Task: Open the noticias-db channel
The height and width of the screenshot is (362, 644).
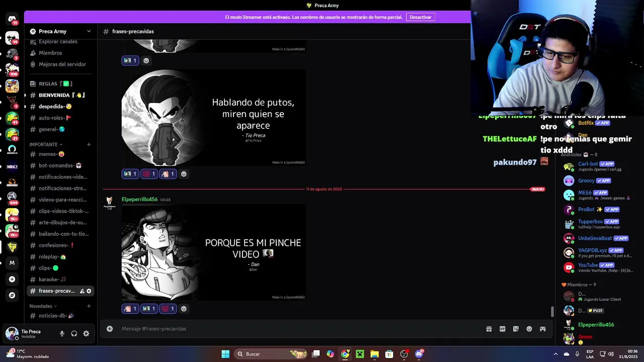Action: pyautogui.click(x=61, y=316)
